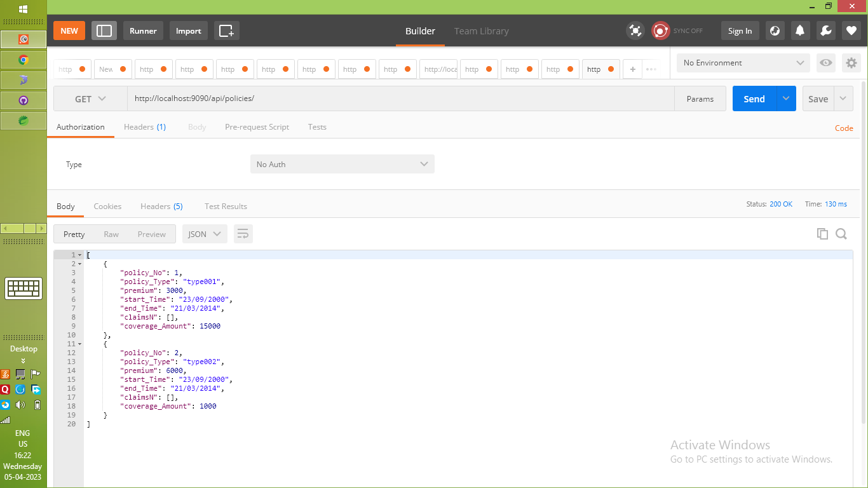
Task: Switch to Team Library tab
Action: click(x=482, y=30)
